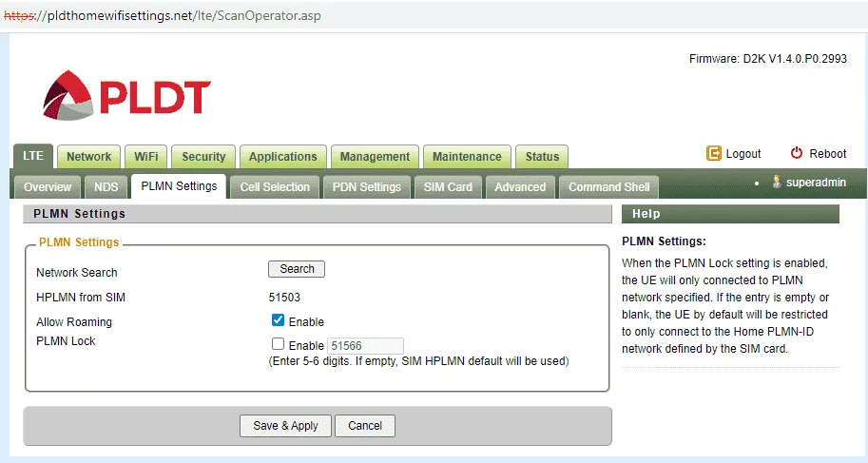Open the NDS sub-tab

click(106, 187)
